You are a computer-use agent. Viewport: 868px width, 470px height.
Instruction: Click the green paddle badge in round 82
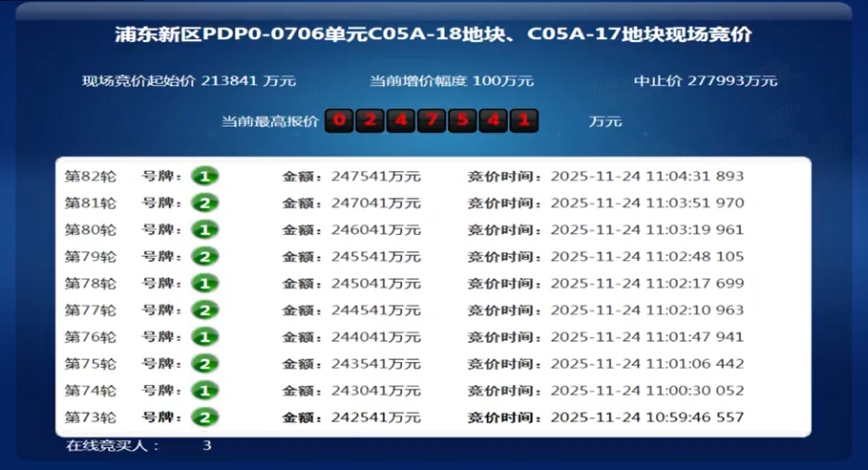pos(204,176)
